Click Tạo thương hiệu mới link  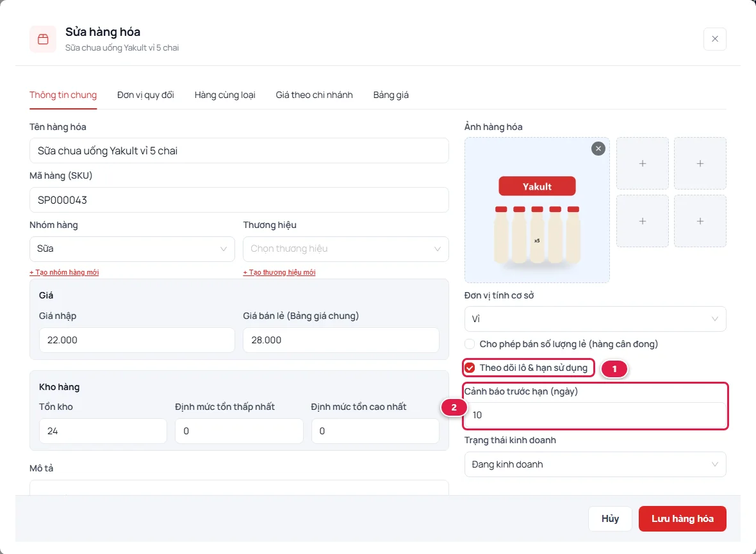(279, 272)
